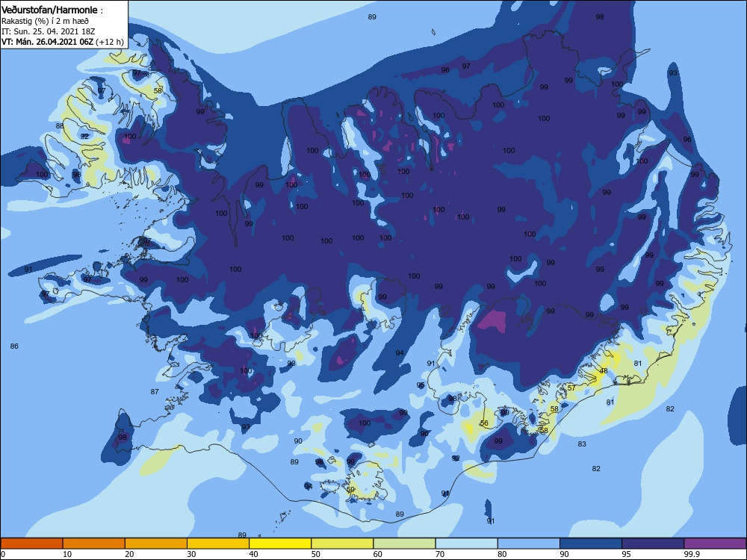Click the '30' legend scale label

191,554
